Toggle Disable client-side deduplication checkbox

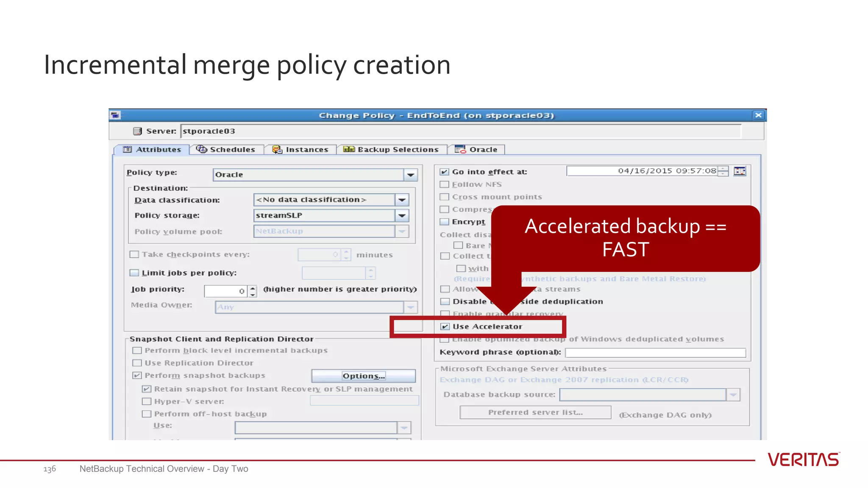tap(445, 302)
